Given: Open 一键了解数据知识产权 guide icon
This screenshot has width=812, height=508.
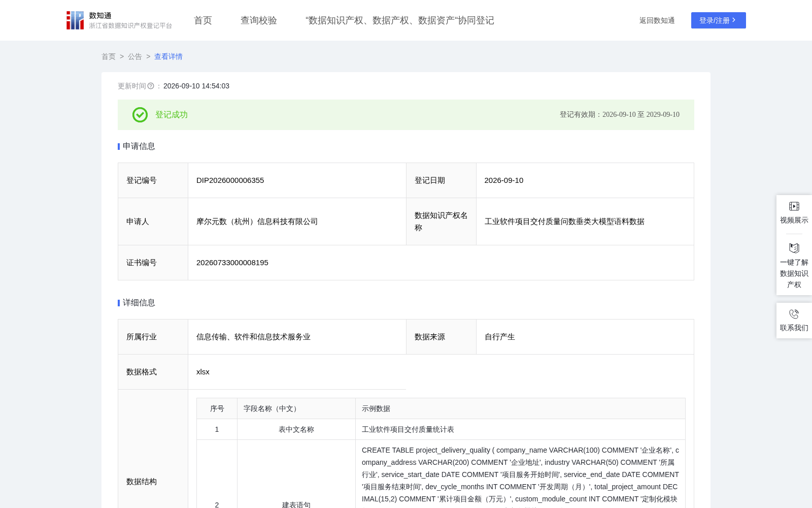Looking at the screenshot, I should click(794, 248).
